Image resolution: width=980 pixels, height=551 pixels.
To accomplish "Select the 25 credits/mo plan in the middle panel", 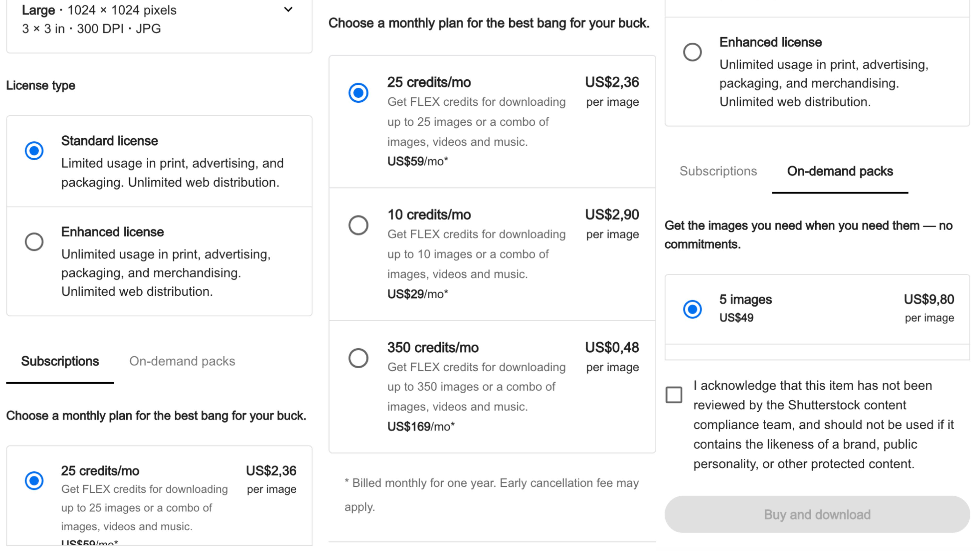I will tap(358, 93).
